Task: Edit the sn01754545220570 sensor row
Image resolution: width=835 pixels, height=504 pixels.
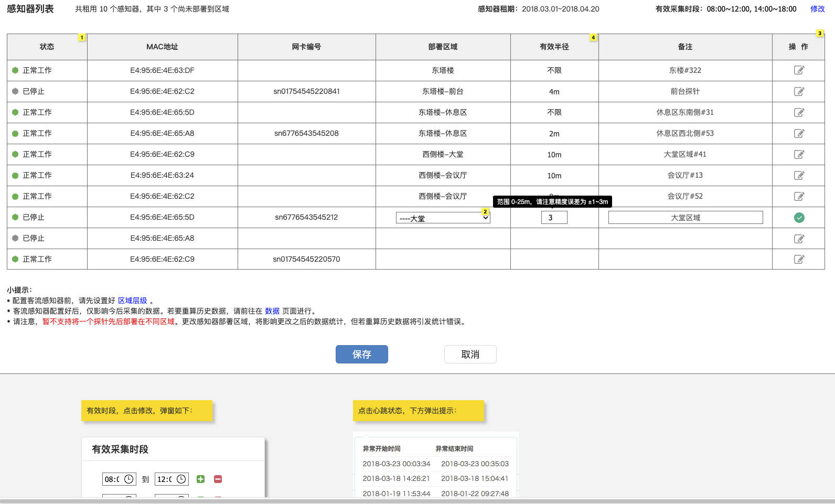Action: point(799,259)
